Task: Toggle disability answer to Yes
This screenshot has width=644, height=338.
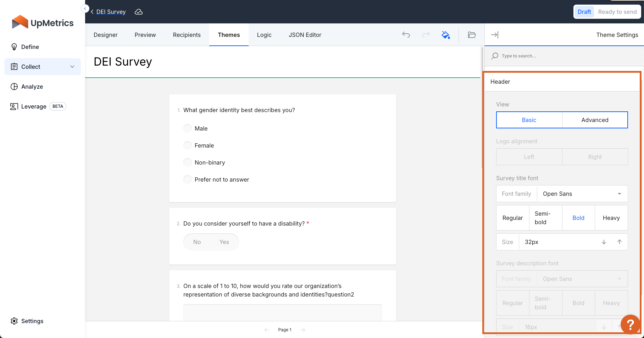Action: [224, 242]
